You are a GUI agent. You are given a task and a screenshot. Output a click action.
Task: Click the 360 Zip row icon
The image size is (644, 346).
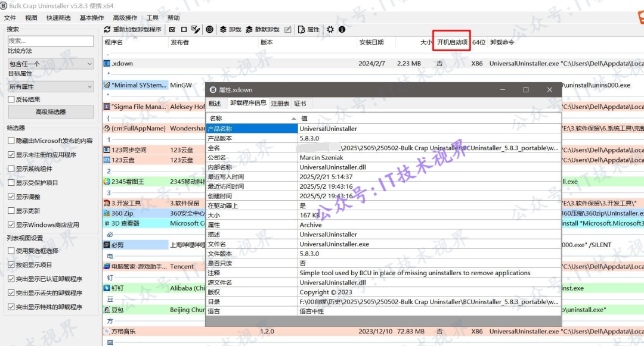107,213
